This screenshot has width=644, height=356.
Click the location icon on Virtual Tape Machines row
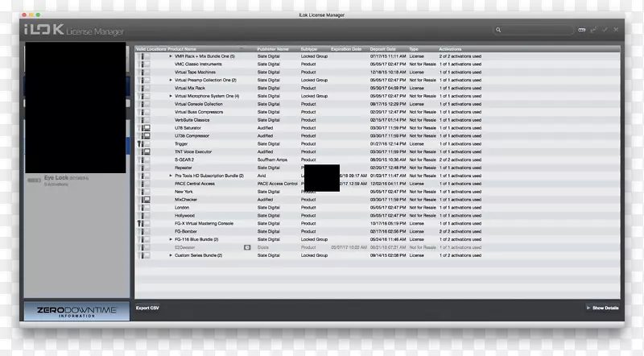[x=144, y=72]
